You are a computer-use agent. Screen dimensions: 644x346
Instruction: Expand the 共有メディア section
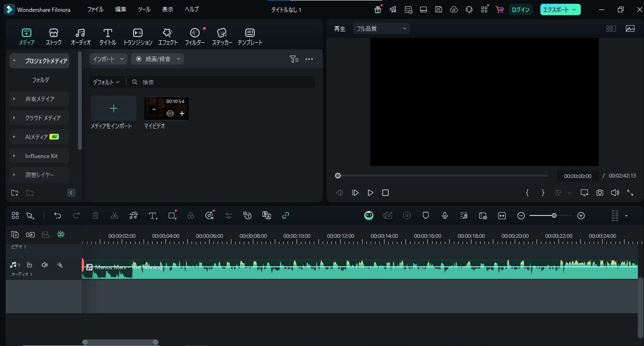tap(14, 99)
